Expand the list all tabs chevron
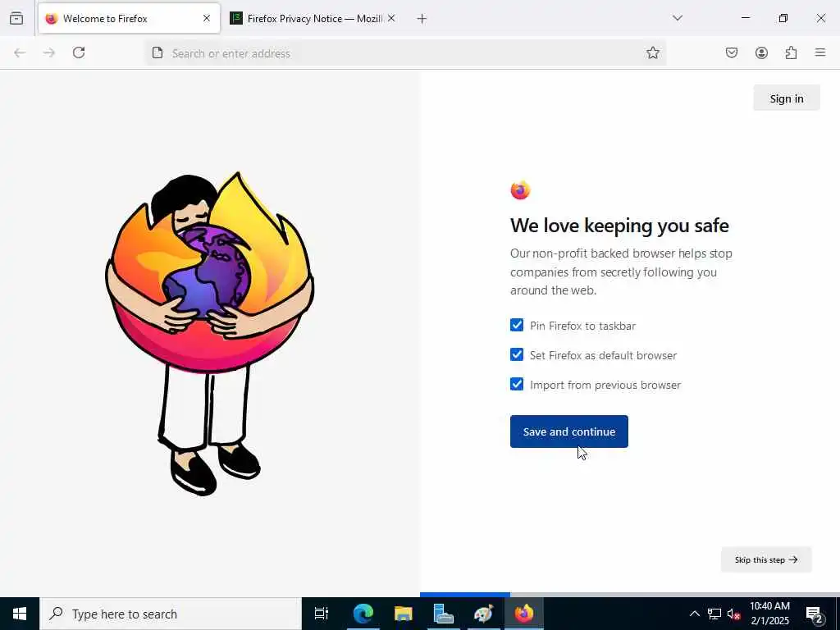The height and width of the screenshot is (630, 840). tap(677, 18)
